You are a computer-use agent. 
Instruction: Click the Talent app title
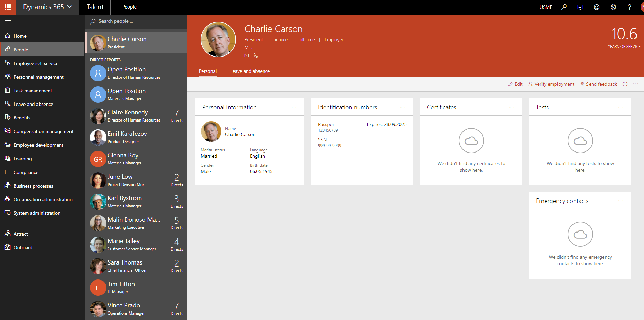tap(95, 7)
